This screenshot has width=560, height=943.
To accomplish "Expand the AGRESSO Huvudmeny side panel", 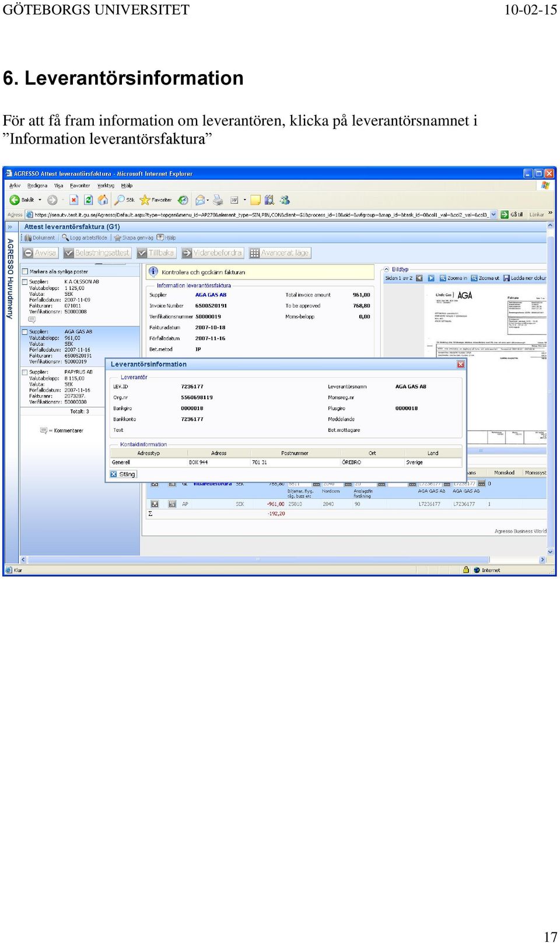I will pos(10,226).
